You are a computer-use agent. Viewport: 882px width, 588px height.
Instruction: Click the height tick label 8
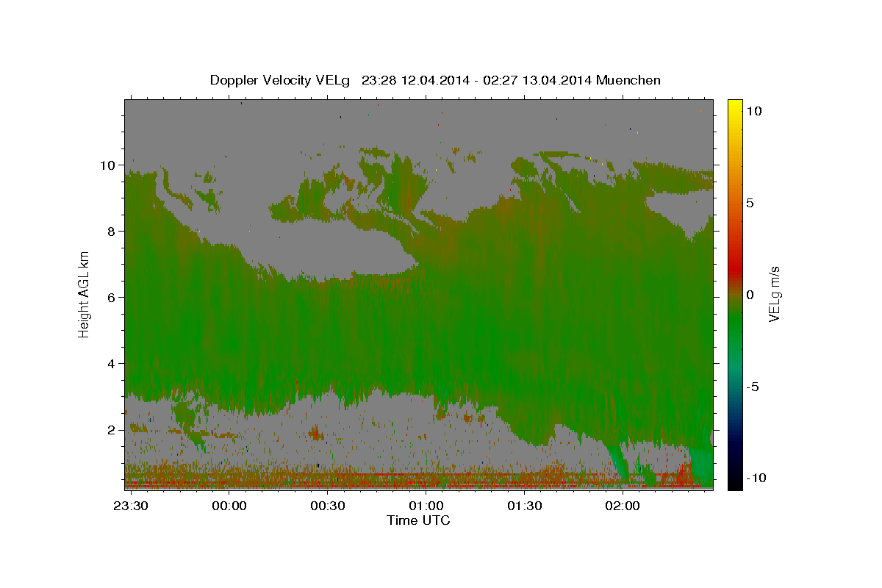tap(112, 232)
